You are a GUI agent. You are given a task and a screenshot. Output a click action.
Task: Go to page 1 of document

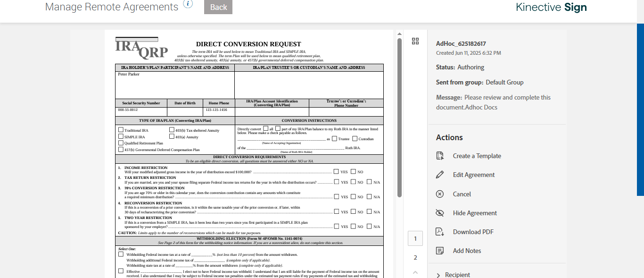point(415,238)
